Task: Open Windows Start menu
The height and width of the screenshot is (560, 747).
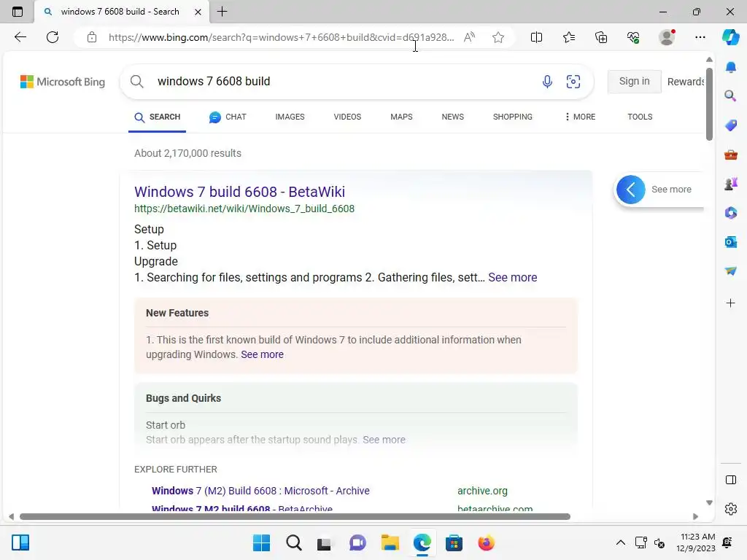Action: (x=261, y=542)
